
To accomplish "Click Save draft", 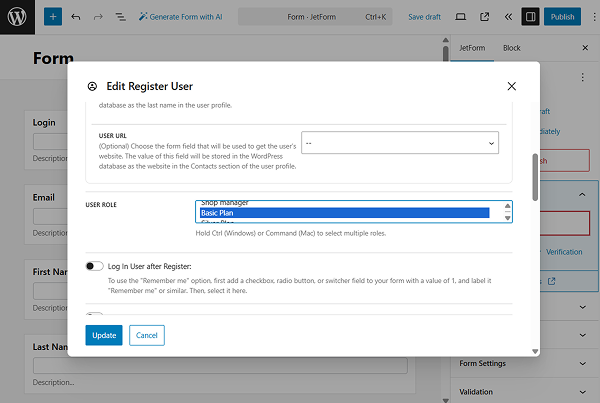I will pyautogui.click(x=424, y=17).
